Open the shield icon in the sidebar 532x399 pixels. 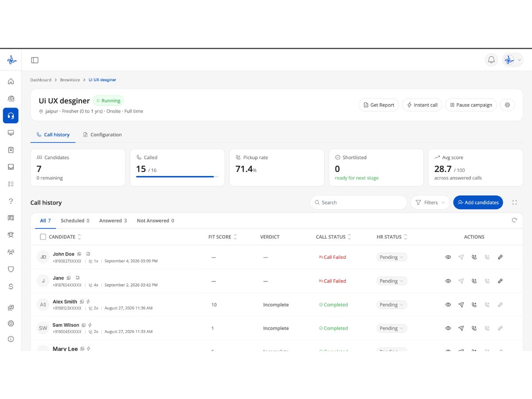(11, 269)
